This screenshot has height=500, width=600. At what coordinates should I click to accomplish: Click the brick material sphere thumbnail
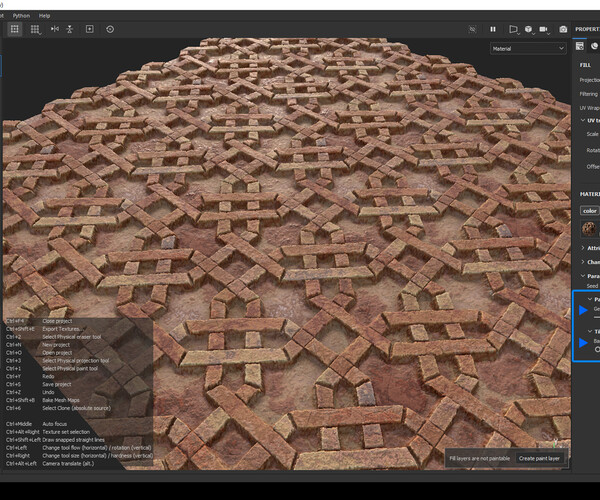coord(589,229)
